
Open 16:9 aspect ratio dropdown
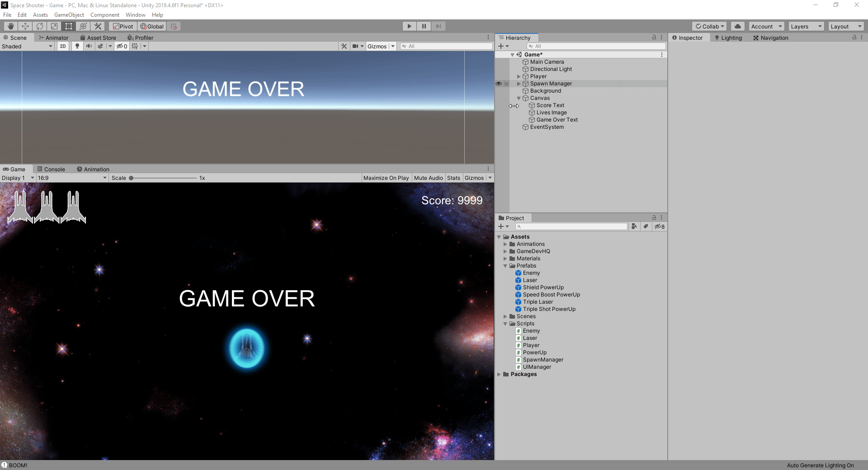[x=72, y=178]
